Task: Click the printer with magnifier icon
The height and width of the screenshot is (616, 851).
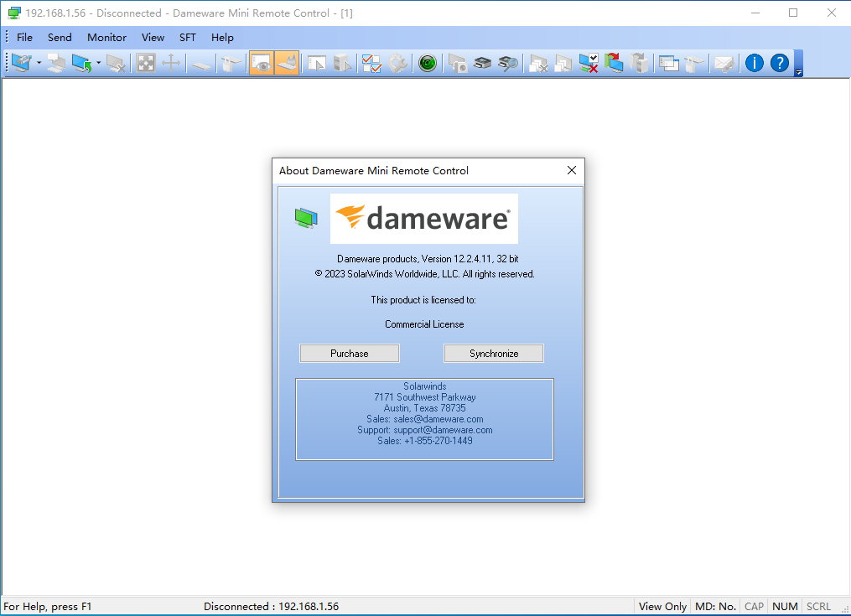Action: pyautogui.click(x=509, y=63)
